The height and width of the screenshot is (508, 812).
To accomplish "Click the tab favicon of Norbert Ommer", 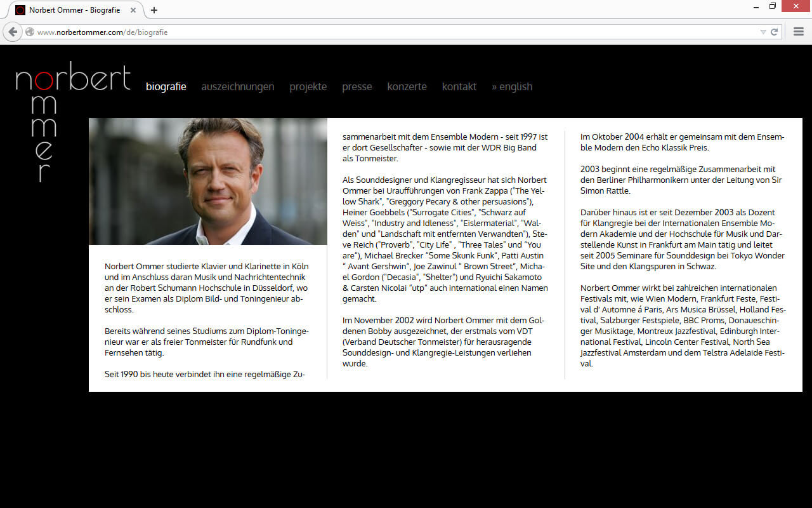I will pos(20,10).
